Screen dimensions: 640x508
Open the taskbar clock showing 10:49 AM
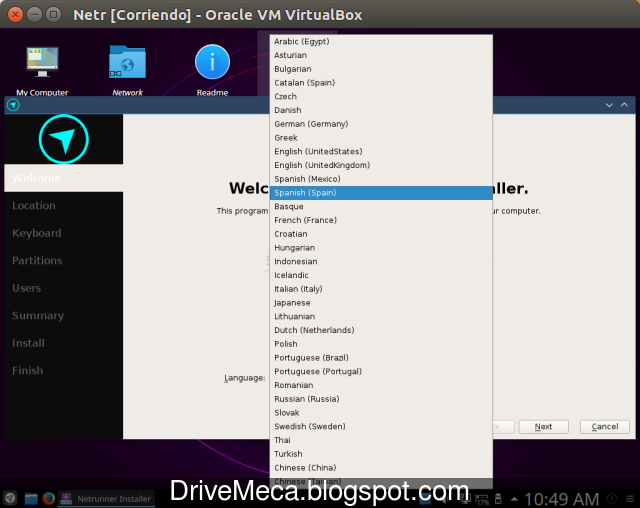point(561,499)
